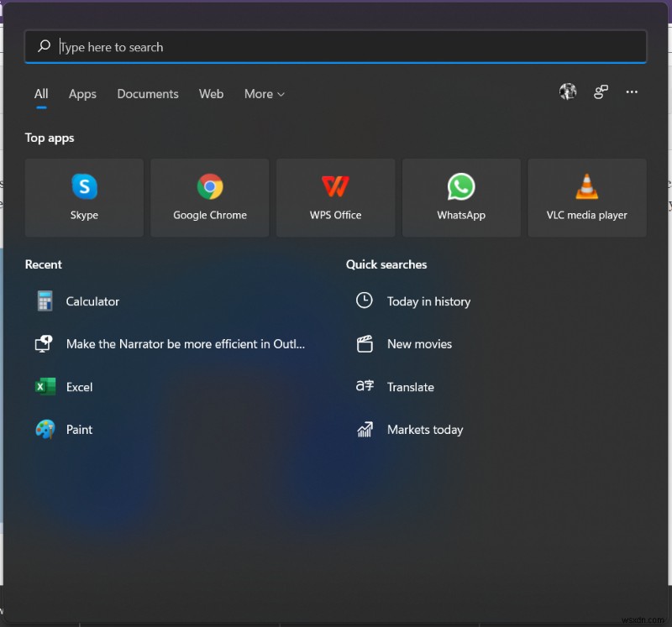Viewport: 672px width, 627px height.
Task: Open WhatsApp from Top apps
Action: tap(461, 197)
